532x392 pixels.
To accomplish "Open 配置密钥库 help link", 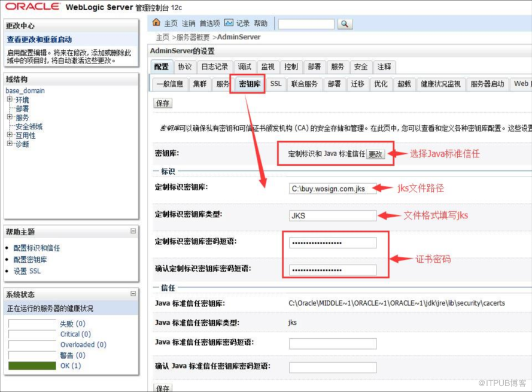I will [x=30, y=260].
